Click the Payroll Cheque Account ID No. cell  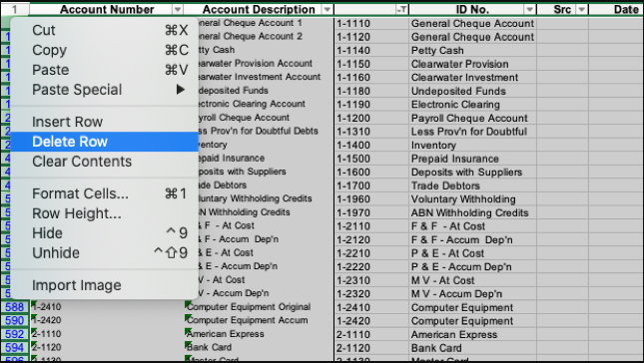[x=472, y=118]
